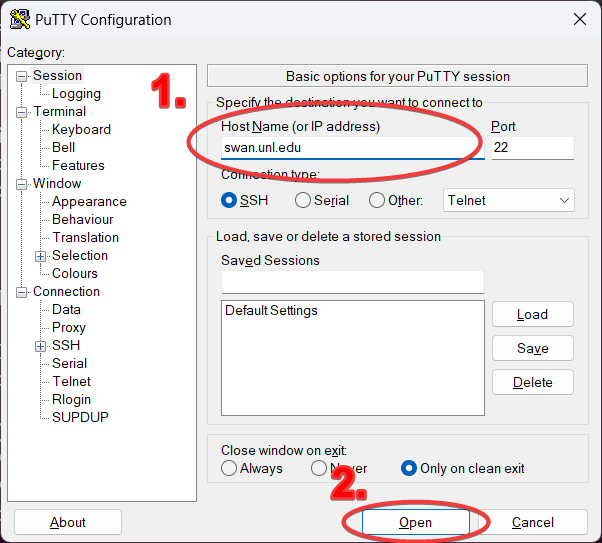This screenshot has height=543, width=602.
Task: Click the About button
Action: [x=68, y=522]
